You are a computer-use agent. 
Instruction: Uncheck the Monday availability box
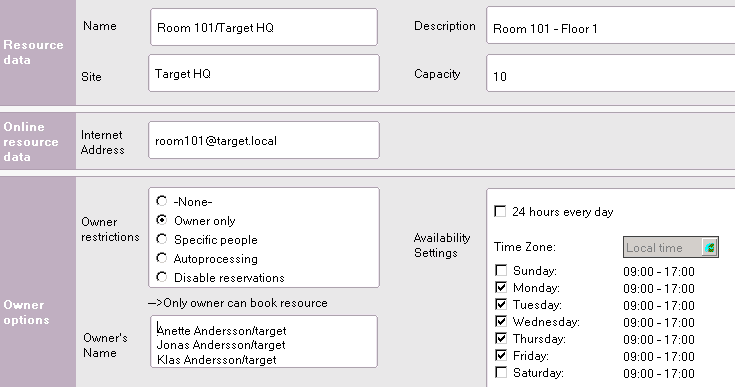coord(501,287)
